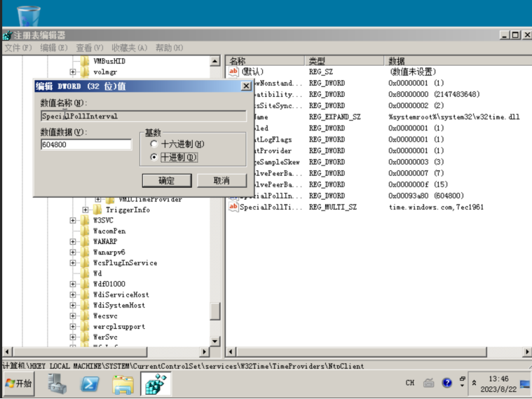Open the 收藏夹(A) favorites menu
Image resolution: width=532 pixels, height=399 pixels.
click(129, 48)
